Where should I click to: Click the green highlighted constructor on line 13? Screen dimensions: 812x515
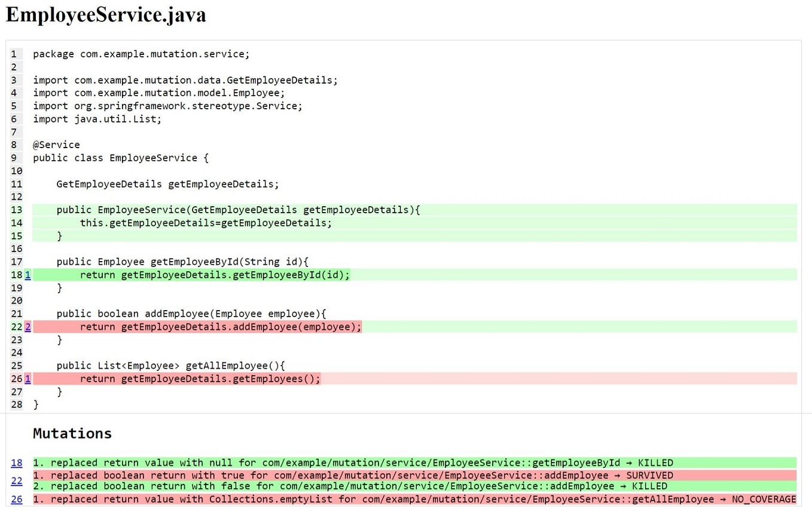point(239,210)
